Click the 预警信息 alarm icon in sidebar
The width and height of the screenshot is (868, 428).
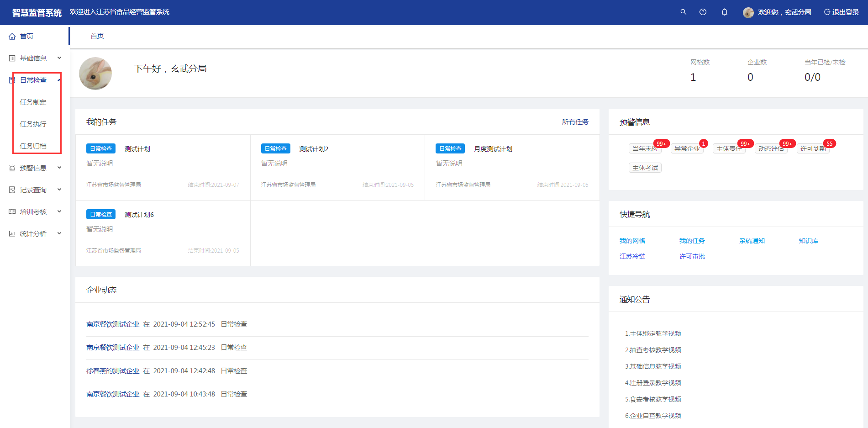click(12, 168)
